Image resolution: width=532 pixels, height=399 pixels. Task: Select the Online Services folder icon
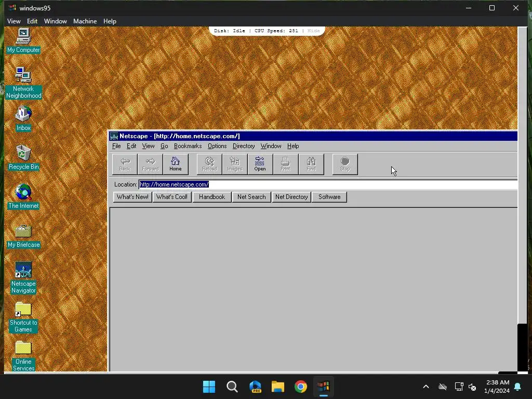pyautogui.click(x=23, y=355)
